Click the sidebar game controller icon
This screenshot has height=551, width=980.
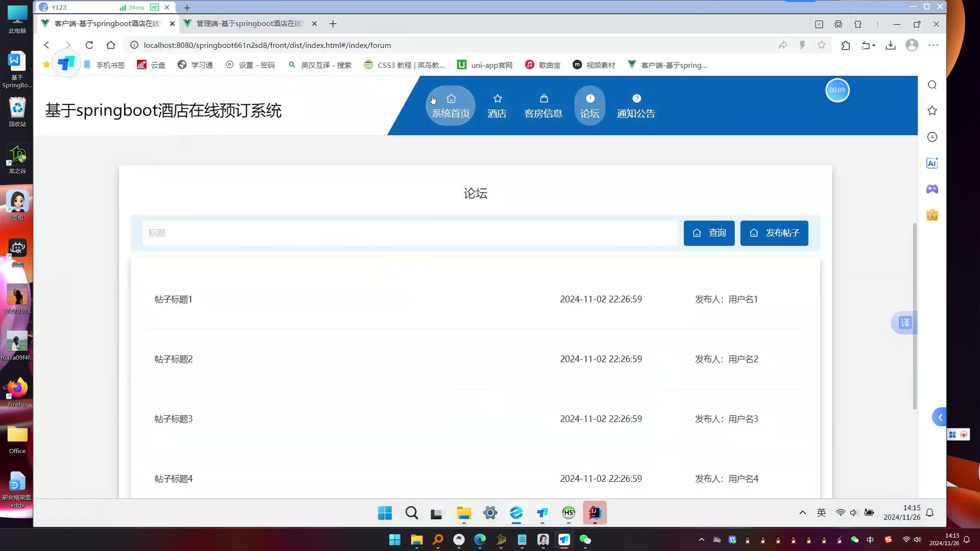(x=932, y=189)
